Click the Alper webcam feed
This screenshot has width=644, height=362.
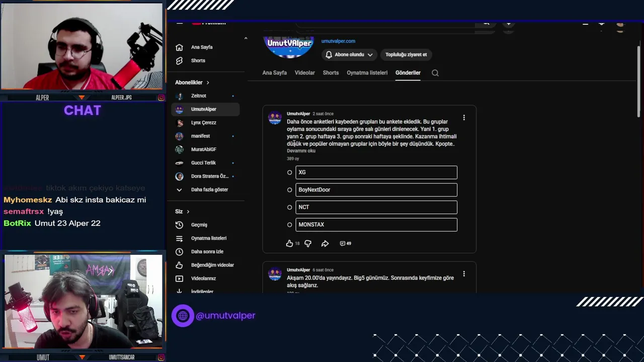tap(82, 46)
